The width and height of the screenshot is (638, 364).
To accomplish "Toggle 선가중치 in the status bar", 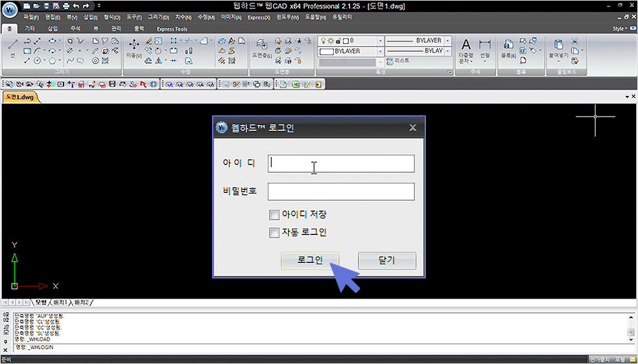I will [x=600, y=360].
